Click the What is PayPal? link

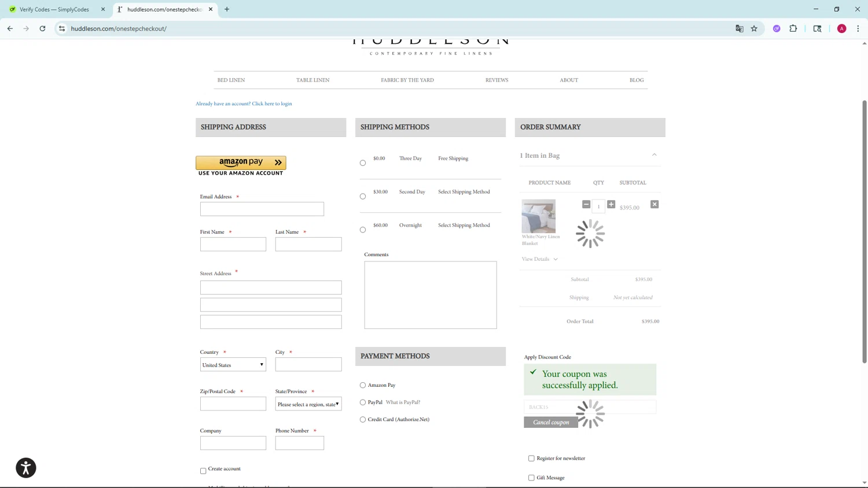[403, 402]
